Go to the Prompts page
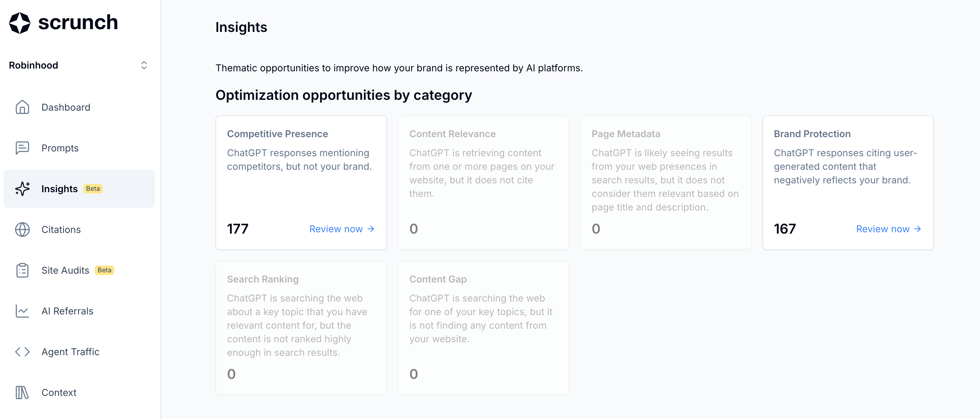This screenshot has width=980, height=419. pos(60,148)
